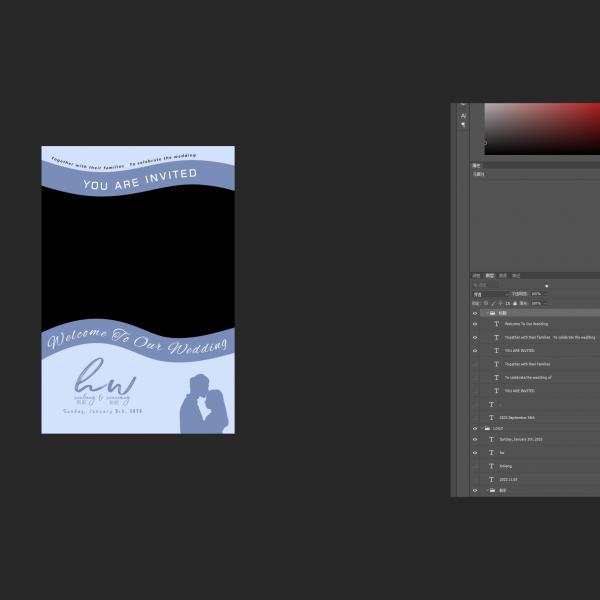The image size is (600, 600).
Task: Select the Together with their families hidden layer
Action: coord(528,364)
